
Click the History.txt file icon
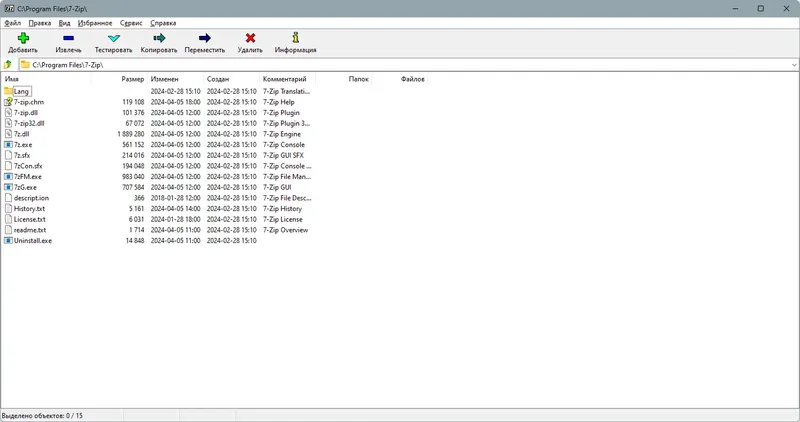8,209
